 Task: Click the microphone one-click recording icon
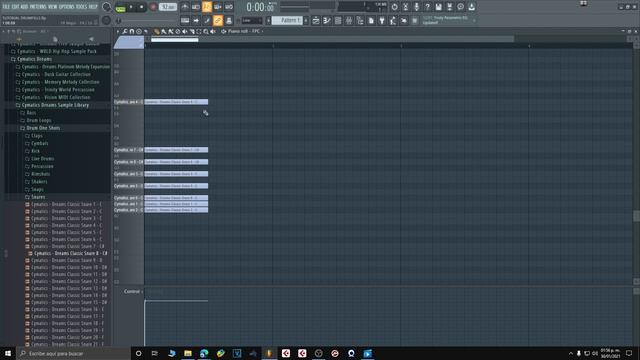coord(416,7)
